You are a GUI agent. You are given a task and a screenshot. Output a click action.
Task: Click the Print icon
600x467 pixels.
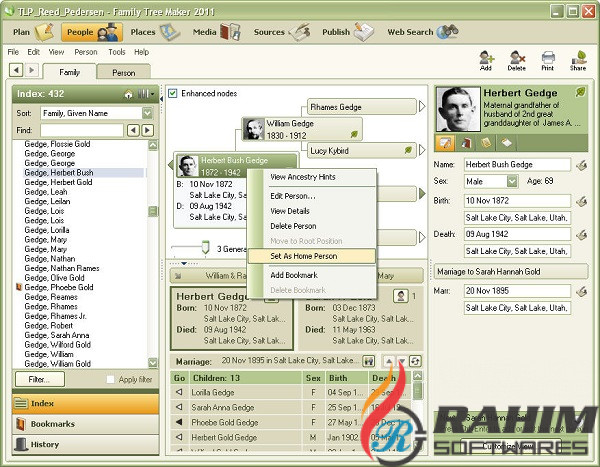548,60
